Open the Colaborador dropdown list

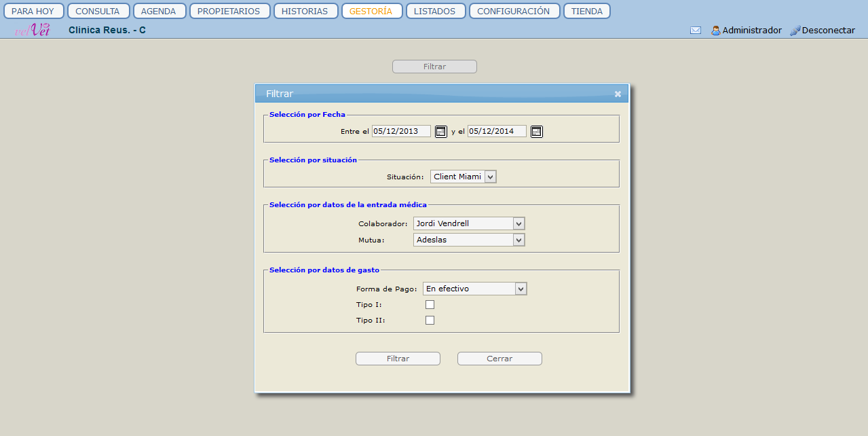(518, 223)
